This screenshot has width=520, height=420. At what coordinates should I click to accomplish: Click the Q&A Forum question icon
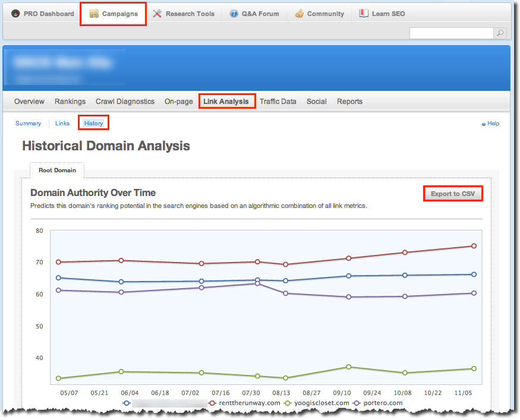[x=234, y=14]
